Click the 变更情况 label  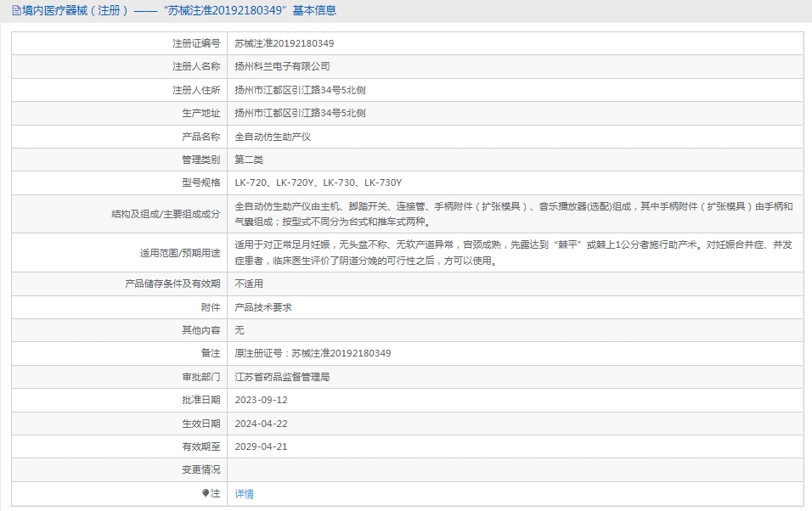coord(201,469)
